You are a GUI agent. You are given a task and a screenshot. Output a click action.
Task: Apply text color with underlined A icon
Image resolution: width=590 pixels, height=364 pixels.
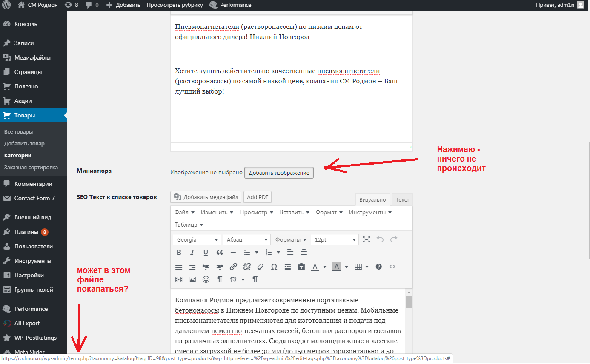(x=315, y=267)
